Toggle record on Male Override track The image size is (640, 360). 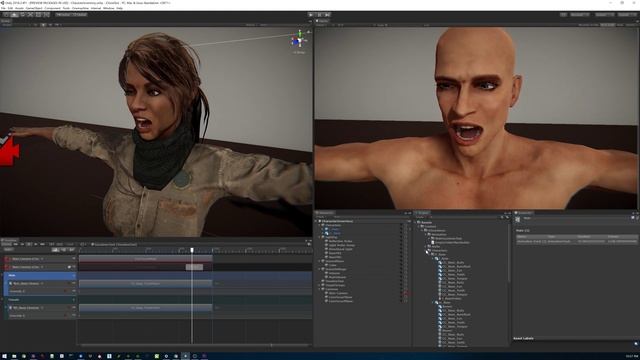point(65,291)
